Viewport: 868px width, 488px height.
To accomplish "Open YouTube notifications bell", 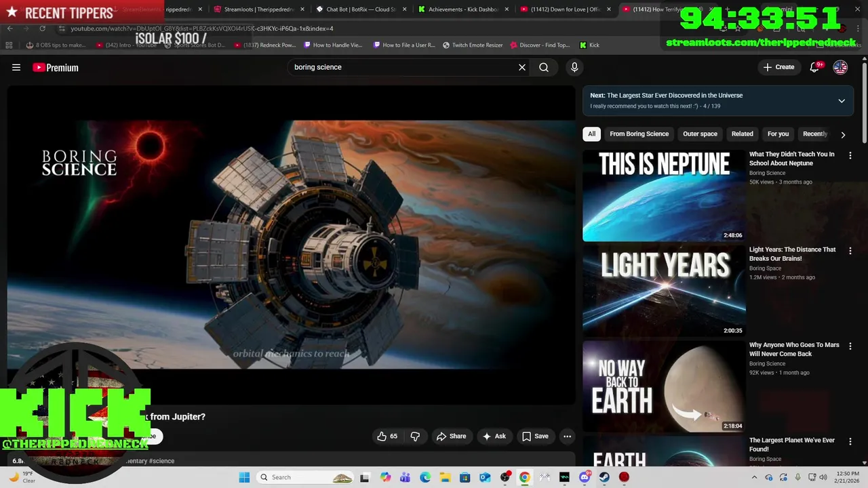I will pos(814,67).
